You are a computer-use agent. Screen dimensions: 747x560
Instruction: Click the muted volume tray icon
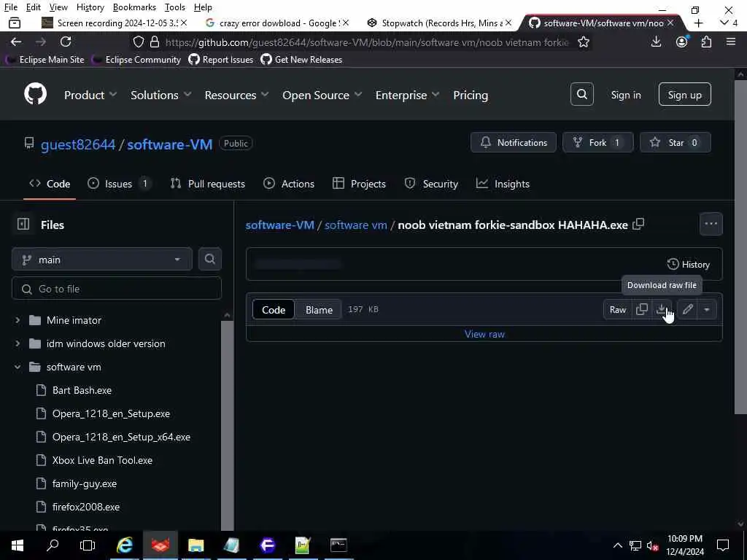point(651,545)
